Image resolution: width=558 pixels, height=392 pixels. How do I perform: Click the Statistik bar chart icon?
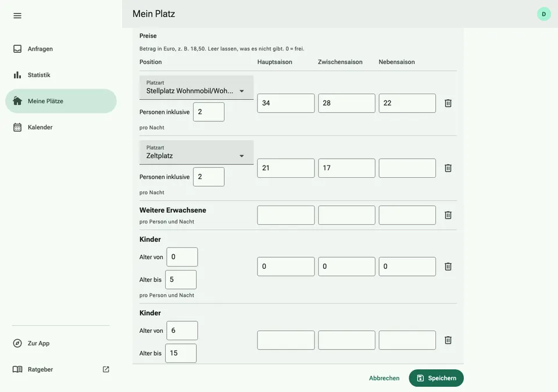[x=17, y=75]
